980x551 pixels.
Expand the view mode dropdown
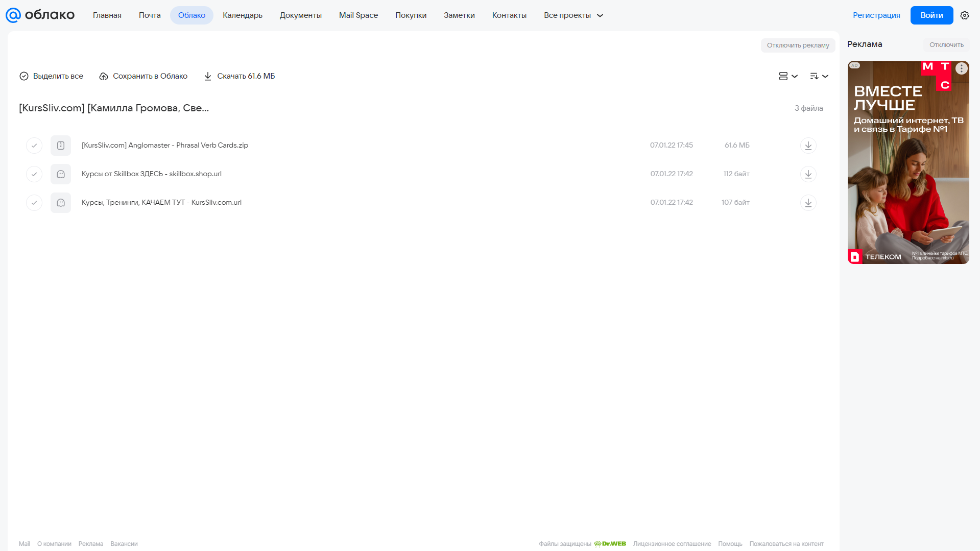point(788,76)
